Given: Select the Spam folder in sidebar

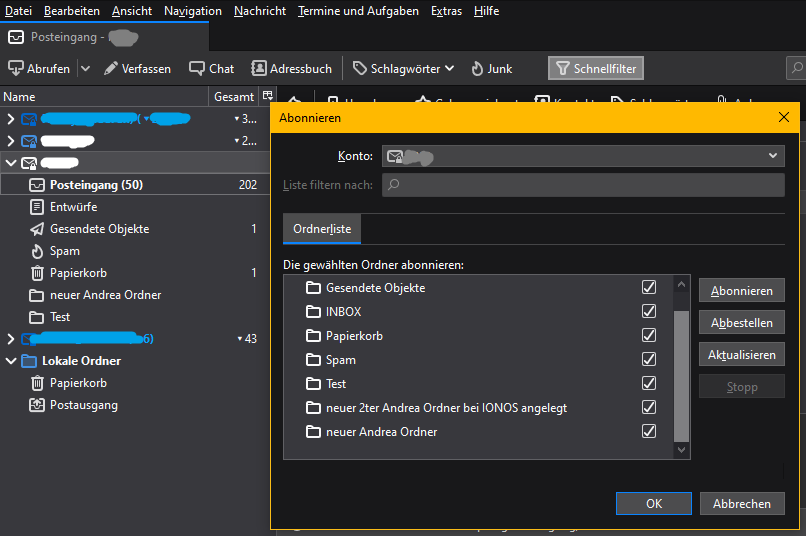Looking at the screenshot, I should [x=64, y=251].
